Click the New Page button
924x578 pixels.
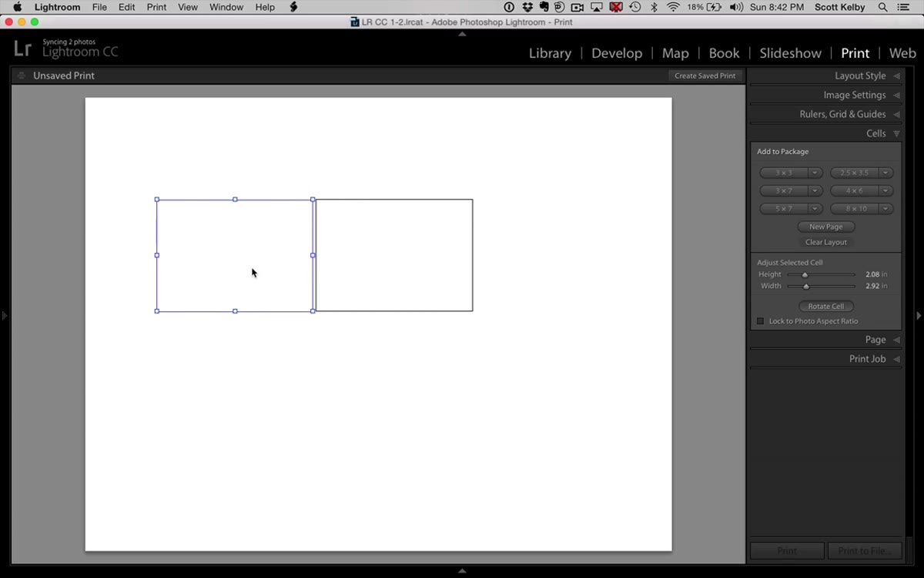click(826, 227)
